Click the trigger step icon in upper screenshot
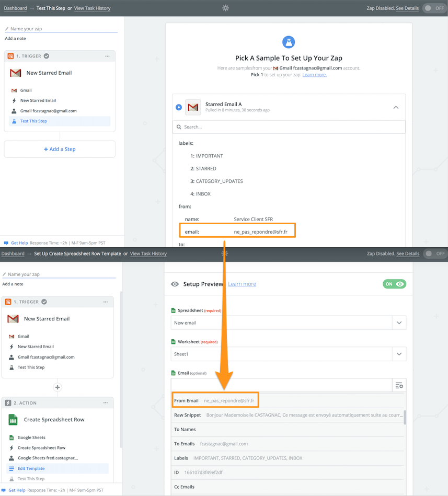The image size is (448, 496). click(10, 56)
